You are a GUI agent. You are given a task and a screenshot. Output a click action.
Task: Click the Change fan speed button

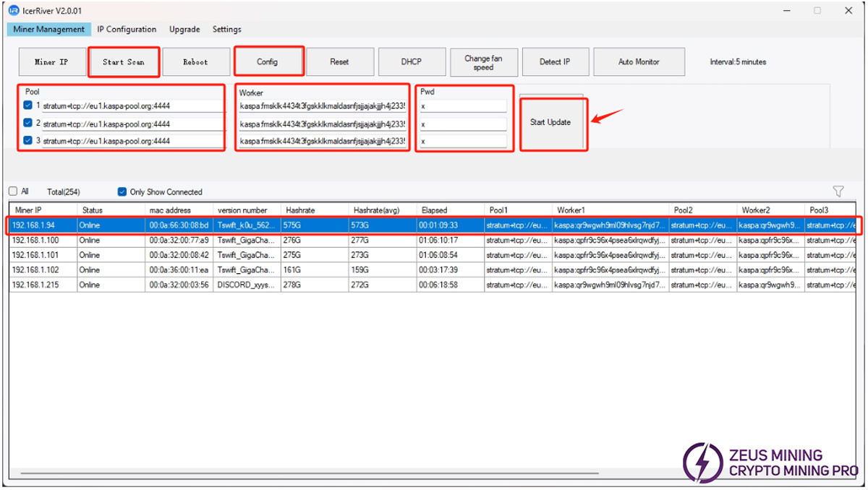[482, 63]
